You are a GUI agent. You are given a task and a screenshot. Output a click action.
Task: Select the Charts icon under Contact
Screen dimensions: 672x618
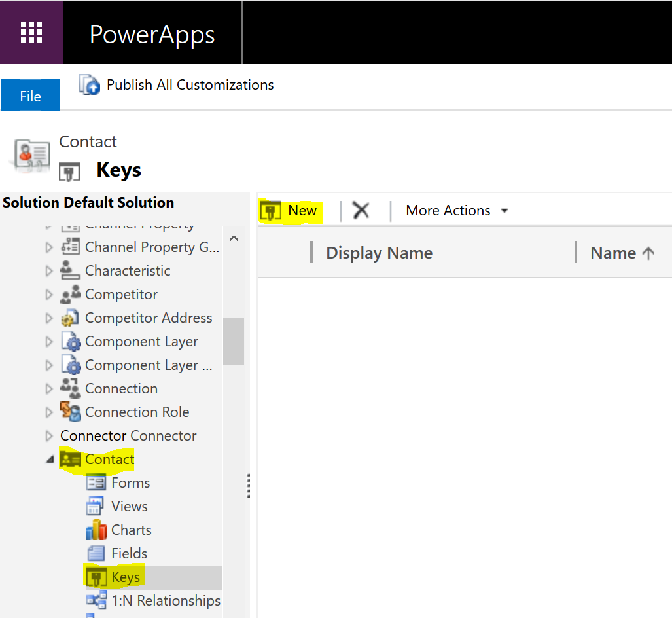click(x=96, y=530)
